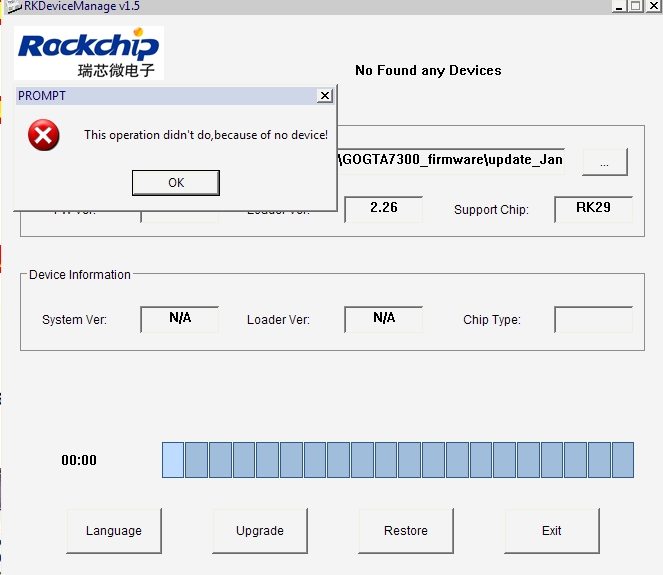The height and width of the screenshot is (575, 663).
Task: Close the PROMPT dialog with X
Action: (x=324, y=96)
